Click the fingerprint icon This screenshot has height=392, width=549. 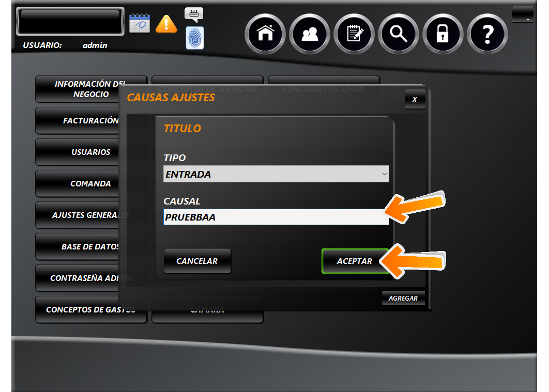pyautogui.click(x=195, y=38)
